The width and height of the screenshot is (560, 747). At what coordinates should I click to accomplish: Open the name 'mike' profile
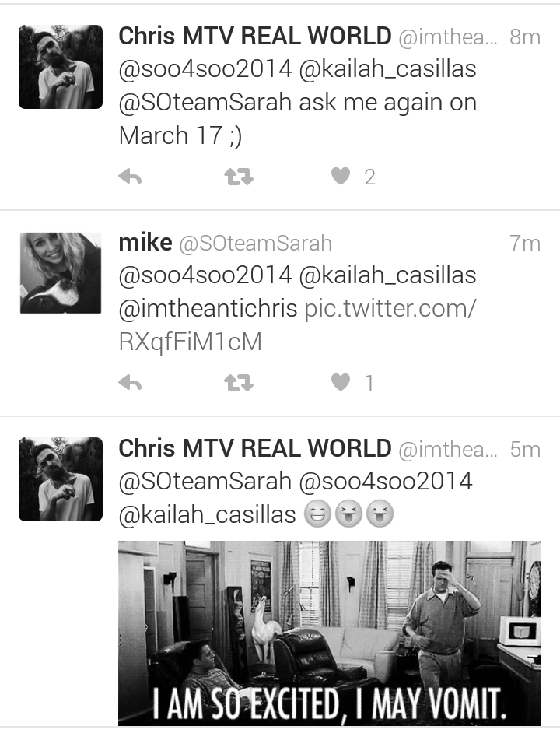[145, 243]
